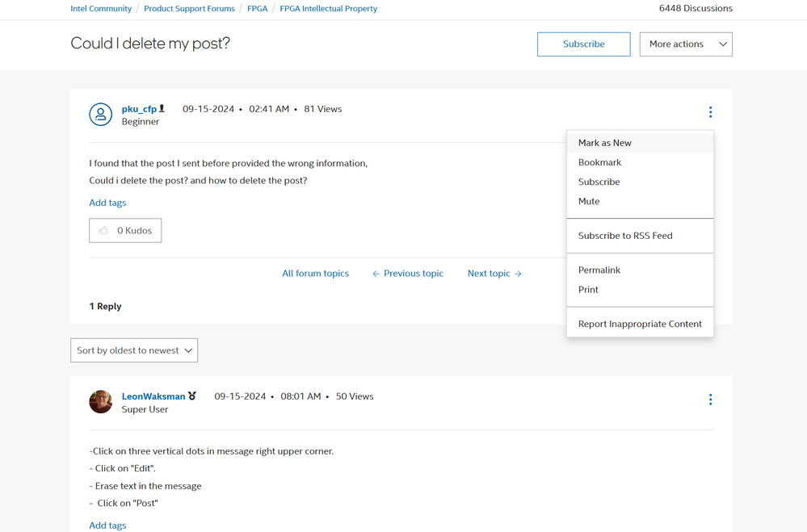Select Permalink from the menu
Image resolution: width=807 pixels, height=532 pixels.
point(640,270)
